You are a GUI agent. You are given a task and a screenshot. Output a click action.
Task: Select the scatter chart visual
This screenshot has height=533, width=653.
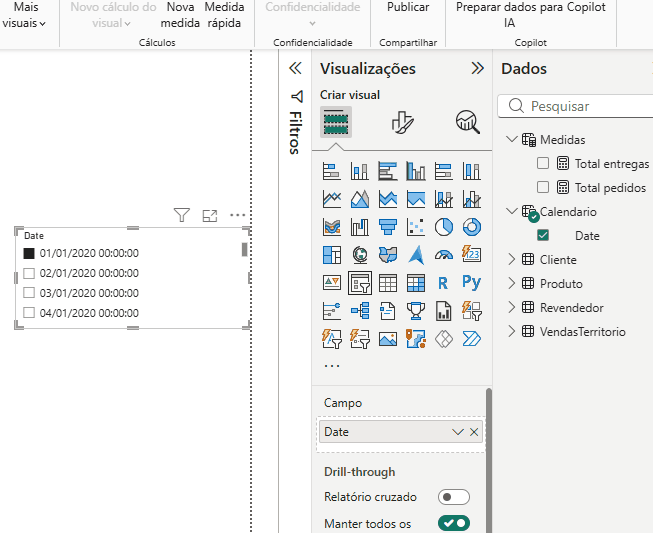click(416, 227)
